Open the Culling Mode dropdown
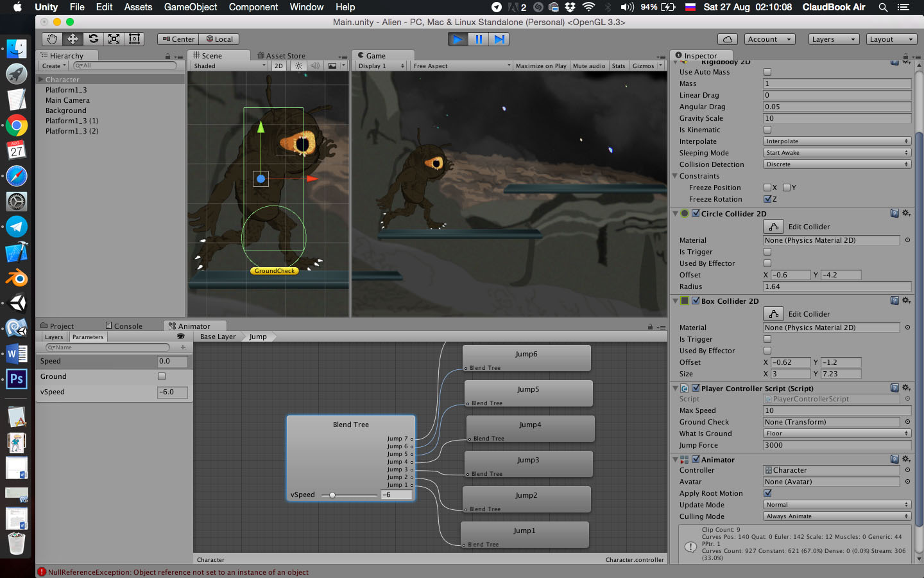The width and height of the screenshot is (924, 578). coord(837,516)
